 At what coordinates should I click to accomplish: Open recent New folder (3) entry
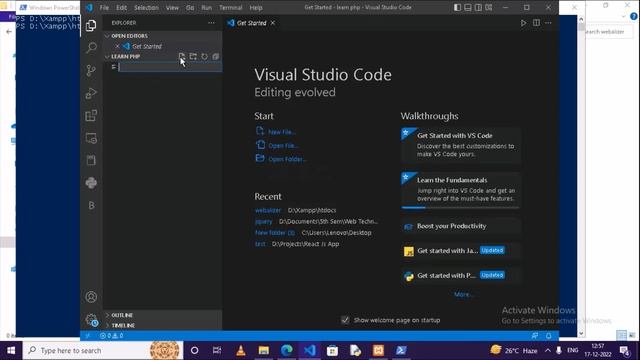tap(274, 233)
